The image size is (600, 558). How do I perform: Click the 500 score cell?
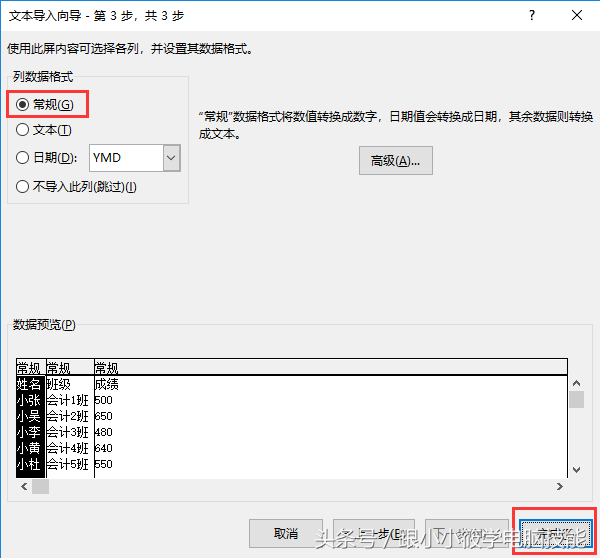tap(104, 400)
